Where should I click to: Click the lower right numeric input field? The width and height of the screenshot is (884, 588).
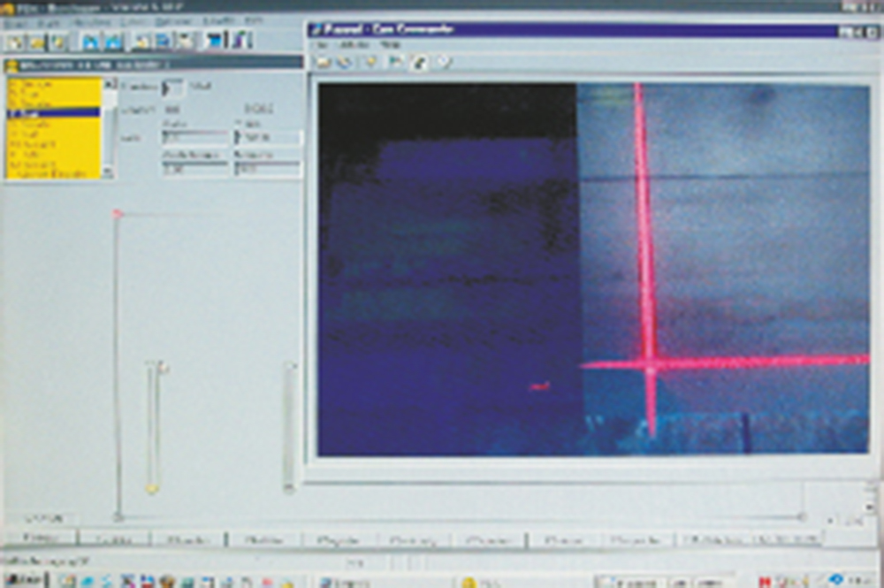pyautogui.click(x=269, y=168)
